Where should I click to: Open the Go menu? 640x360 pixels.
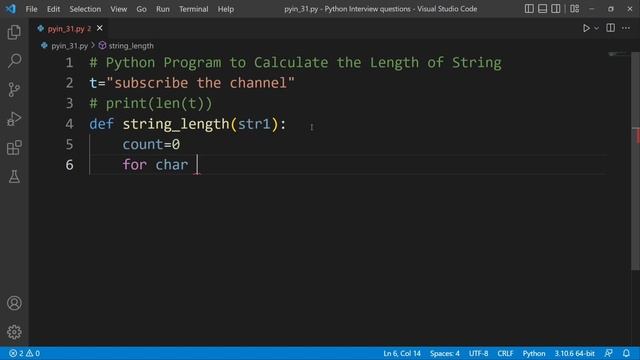141,9
